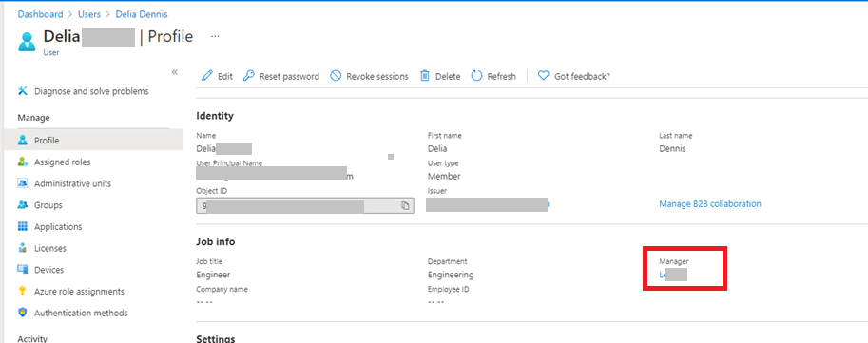Open Assigned roles in the sidebar
This screenshot has width=868, height=343.
[63, 162]
